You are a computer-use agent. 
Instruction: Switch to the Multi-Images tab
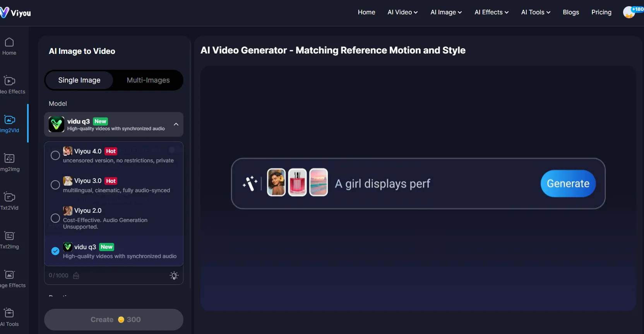148,80
